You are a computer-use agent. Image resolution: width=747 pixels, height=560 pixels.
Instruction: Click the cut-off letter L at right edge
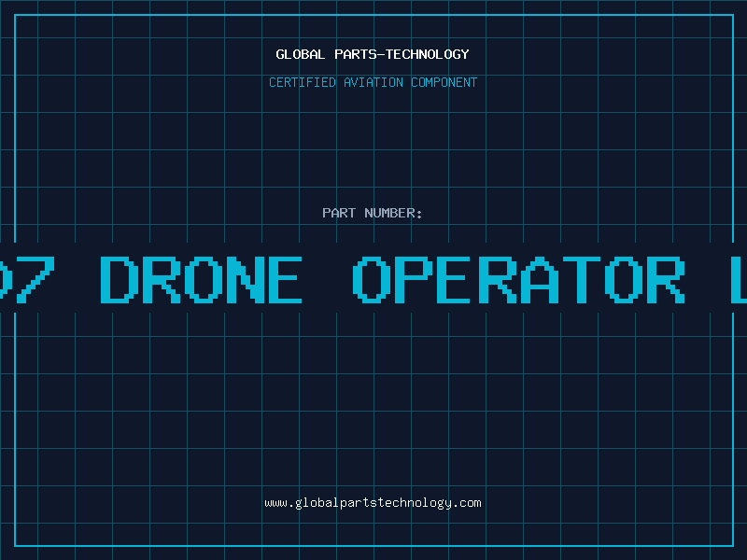739,279
